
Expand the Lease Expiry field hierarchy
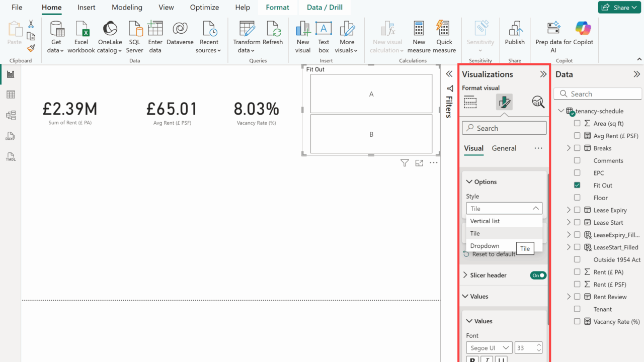569,210
